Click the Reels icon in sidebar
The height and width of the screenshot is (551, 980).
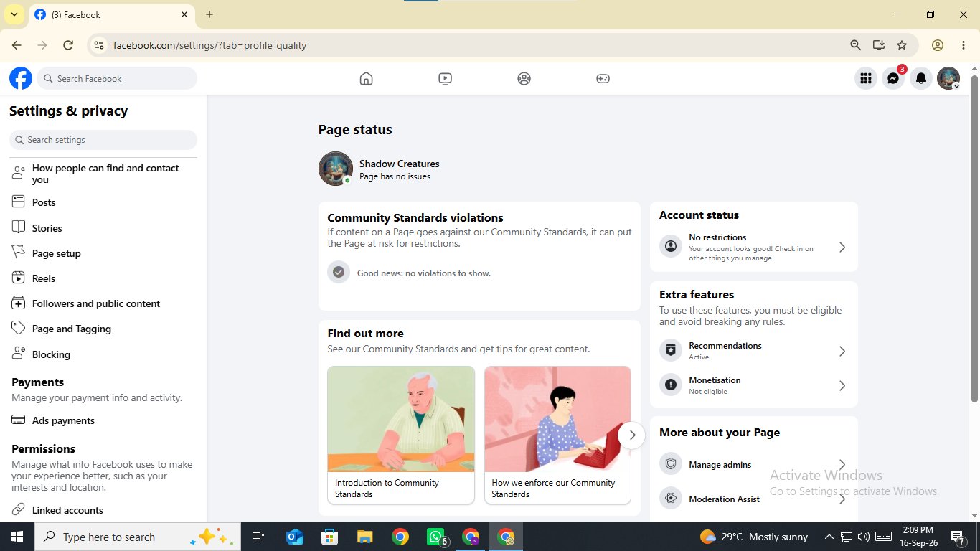19,278
